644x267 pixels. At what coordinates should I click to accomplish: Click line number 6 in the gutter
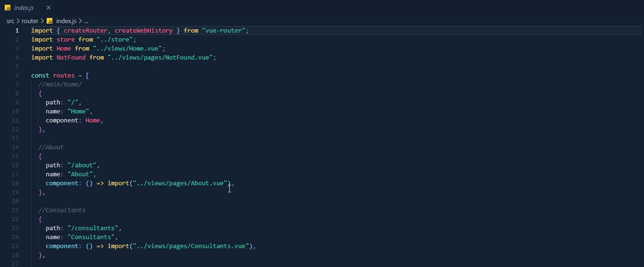[17, 75]
